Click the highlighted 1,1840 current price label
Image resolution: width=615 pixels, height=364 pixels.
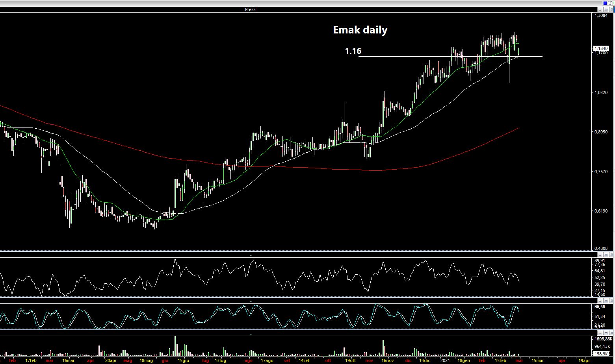tap(601, 48)
